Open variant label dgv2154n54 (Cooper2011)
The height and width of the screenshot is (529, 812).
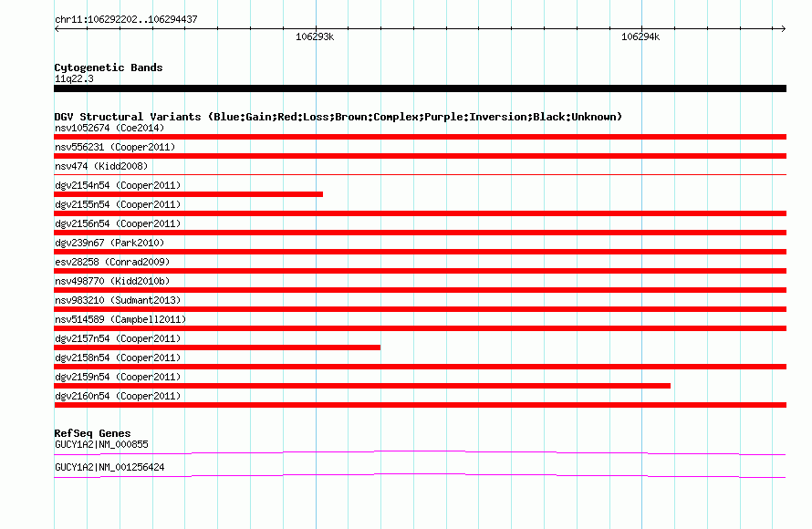pyautogui.click(x=118, y=185)
